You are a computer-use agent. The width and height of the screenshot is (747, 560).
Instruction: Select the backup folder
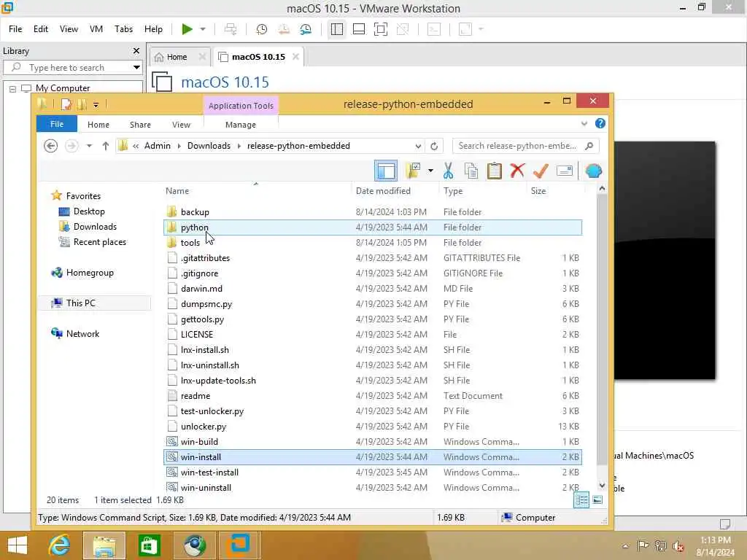371,212
